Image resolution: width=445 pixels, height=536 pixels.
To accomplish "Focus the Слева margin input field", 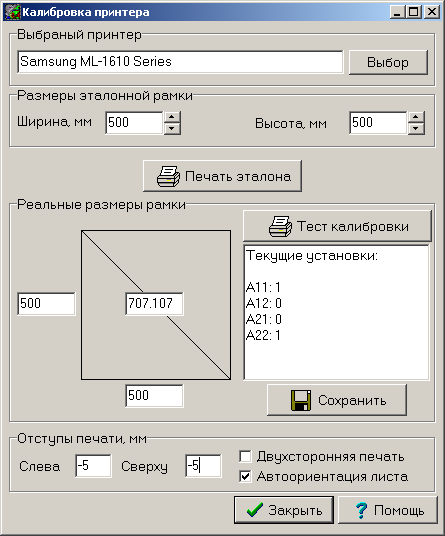I will [x=93, y=466].
